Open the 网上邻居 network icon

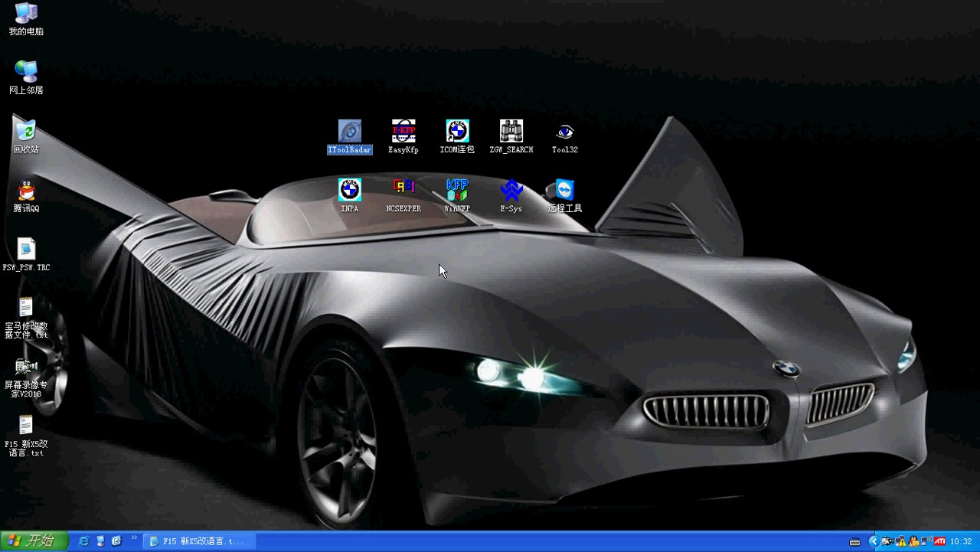point(26,77)
